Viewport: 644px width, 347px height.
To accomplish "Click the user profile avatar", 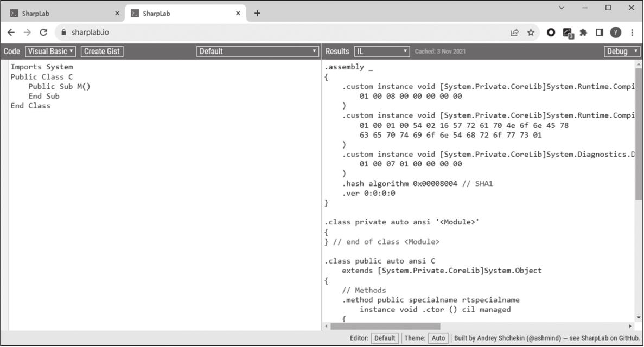I will pos(615,33).
